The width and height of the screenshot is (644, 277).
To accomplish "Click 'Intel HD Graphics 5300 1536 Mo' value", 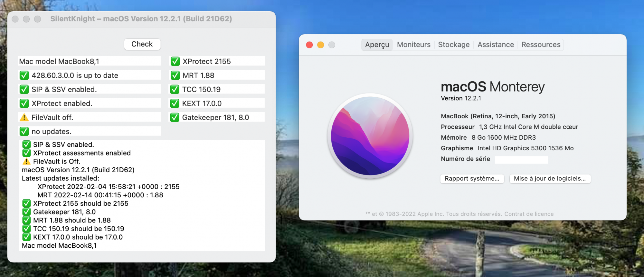I will [526, 148].
